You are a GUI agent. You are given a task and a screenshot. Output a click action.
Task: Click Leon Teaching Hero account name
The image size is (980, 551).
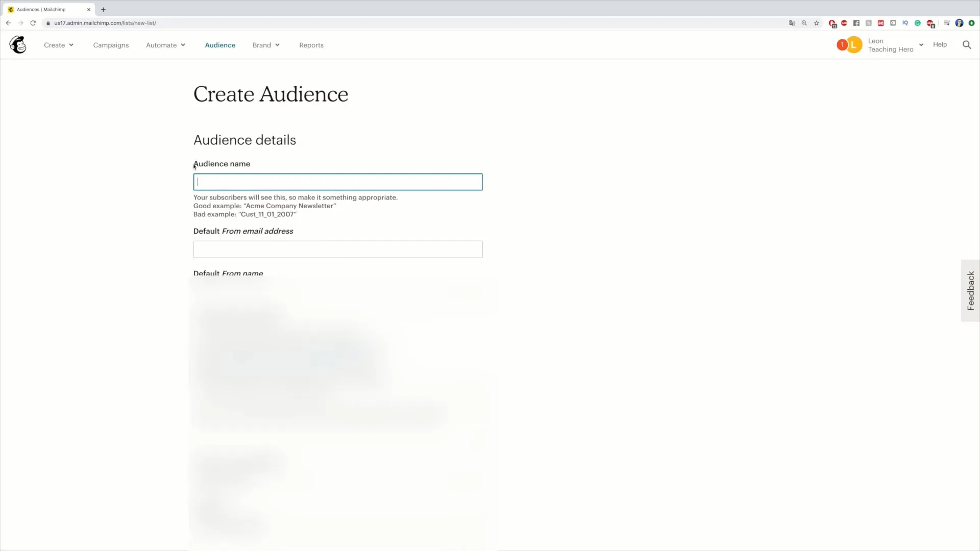coord(891,45)
